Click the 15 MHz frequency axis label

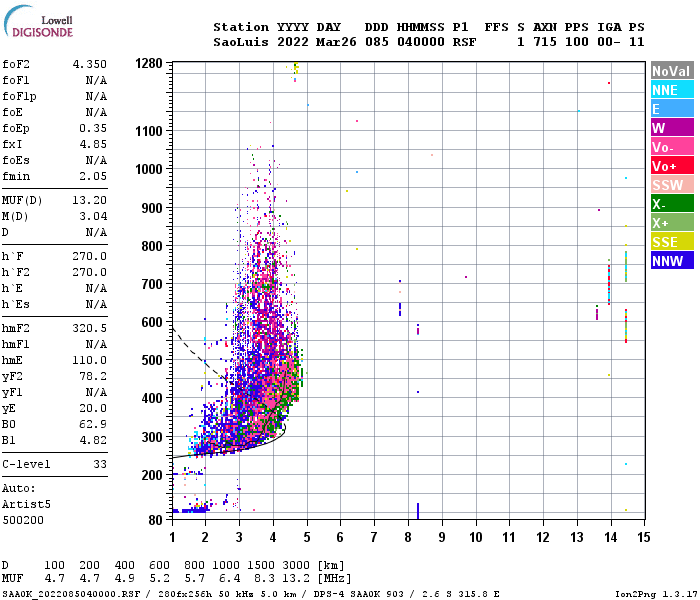(644, 537)
